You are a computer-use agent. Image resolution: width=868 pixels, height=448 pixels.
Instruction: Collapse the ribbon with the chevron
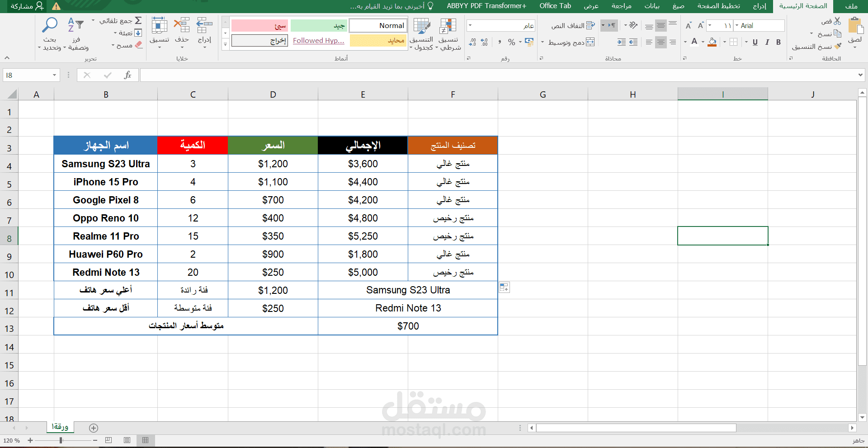pos(7,58)
